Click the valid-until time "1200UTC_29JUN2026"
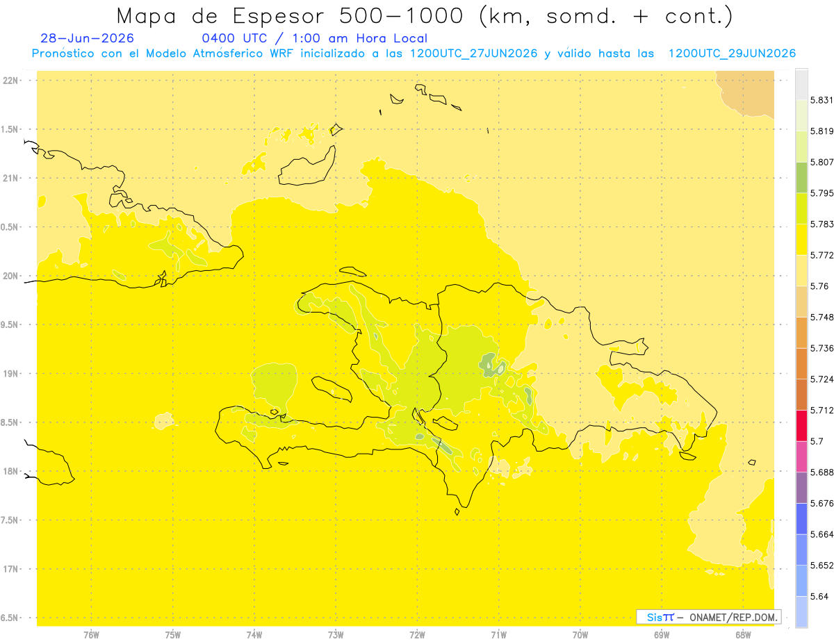 coord(732,53)
